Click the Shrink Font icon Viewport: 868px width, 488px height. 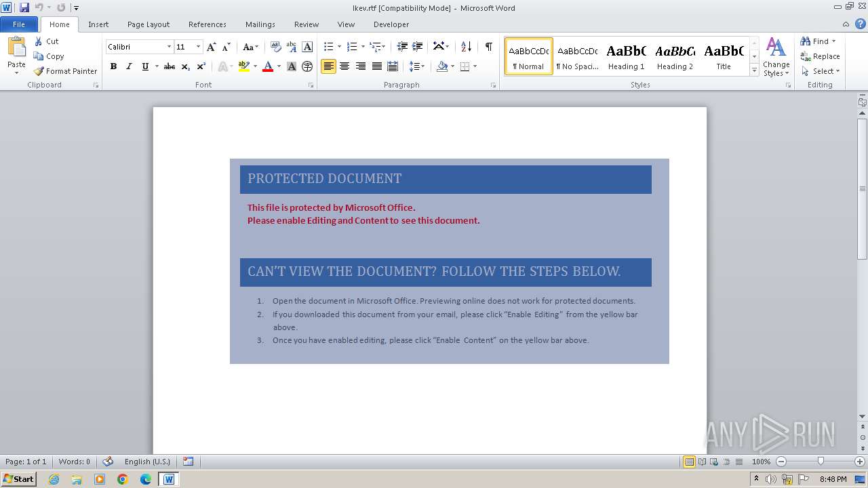click(x=226, y=47)
